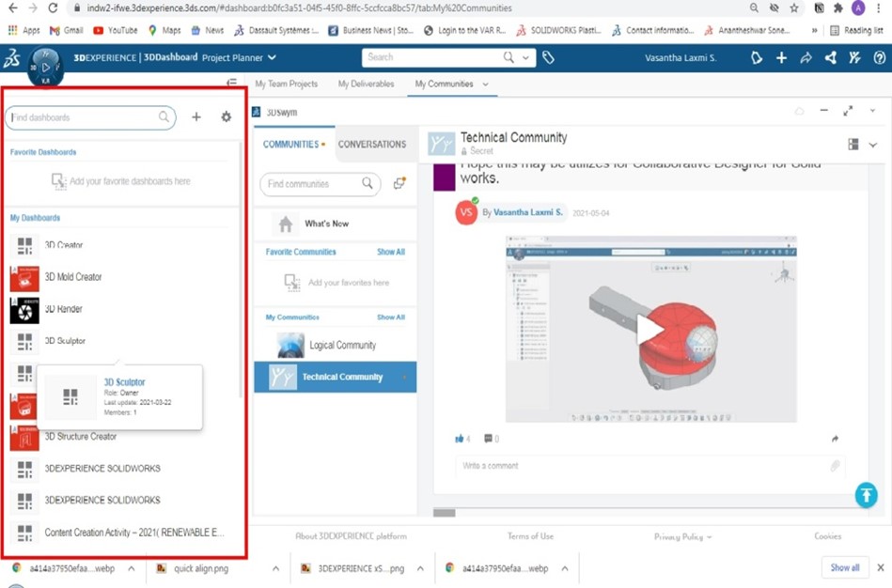Screen dimensions: 892x588
Task: Click the What's New home icon
Action: point(286,224)
